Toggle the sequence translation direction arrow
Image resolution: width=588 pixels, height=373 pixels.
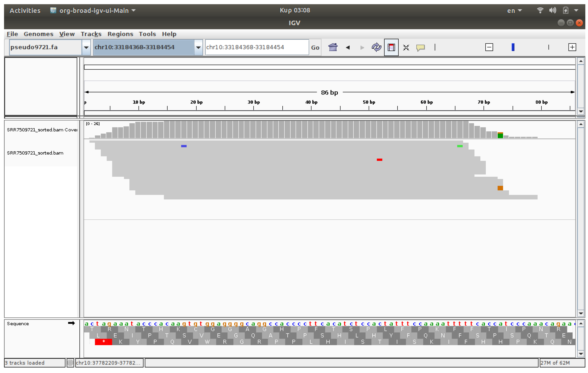[72, 323]
